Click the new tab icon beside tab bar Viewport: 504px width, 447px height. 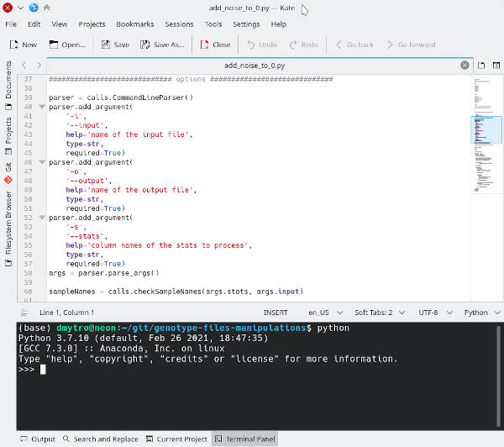(480, 66)
